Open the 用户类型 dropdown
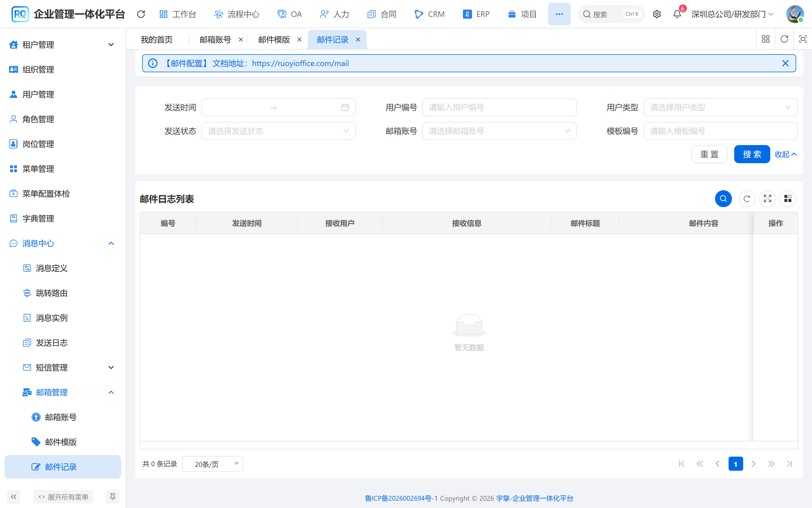Screen dimensions: 812x508 coord(720,107)
